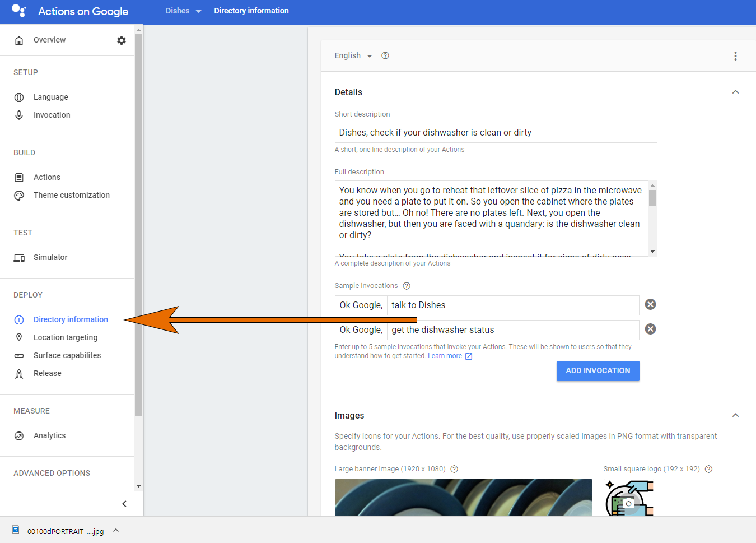Edit the 'talk to Dishes' invocation field
Viewport: 756px width, 543px height.
513,305
